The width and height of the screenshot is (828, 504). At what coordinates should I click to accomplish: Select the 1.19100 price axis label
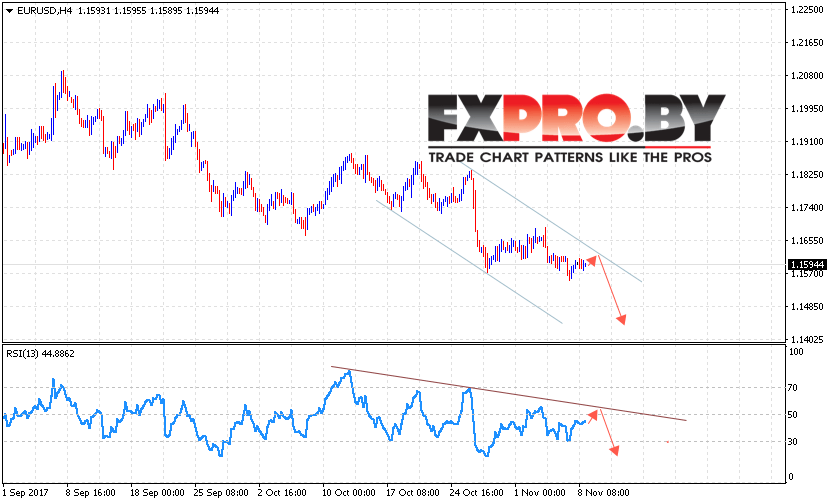(807, 142)
